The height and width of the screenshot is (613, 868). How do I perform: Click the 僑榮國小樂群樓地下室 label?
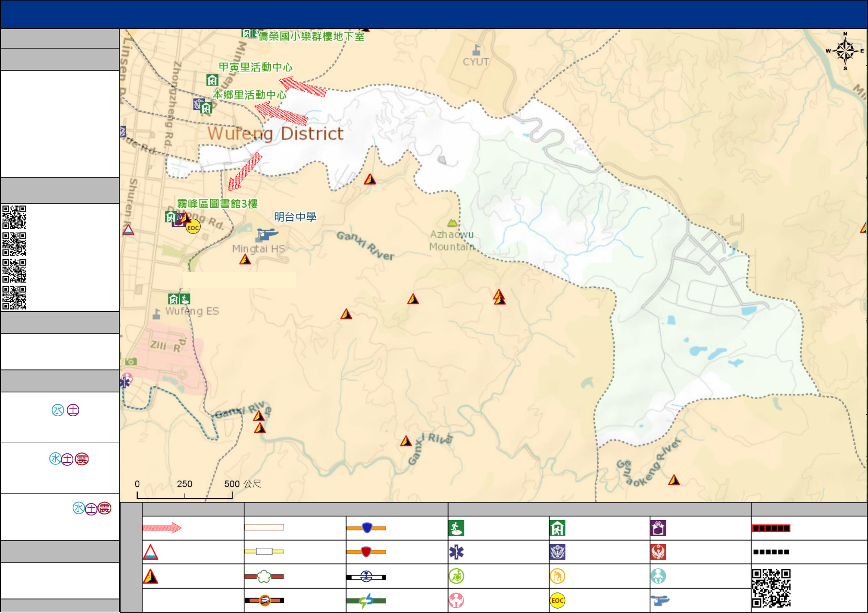[x=312, y=36]
